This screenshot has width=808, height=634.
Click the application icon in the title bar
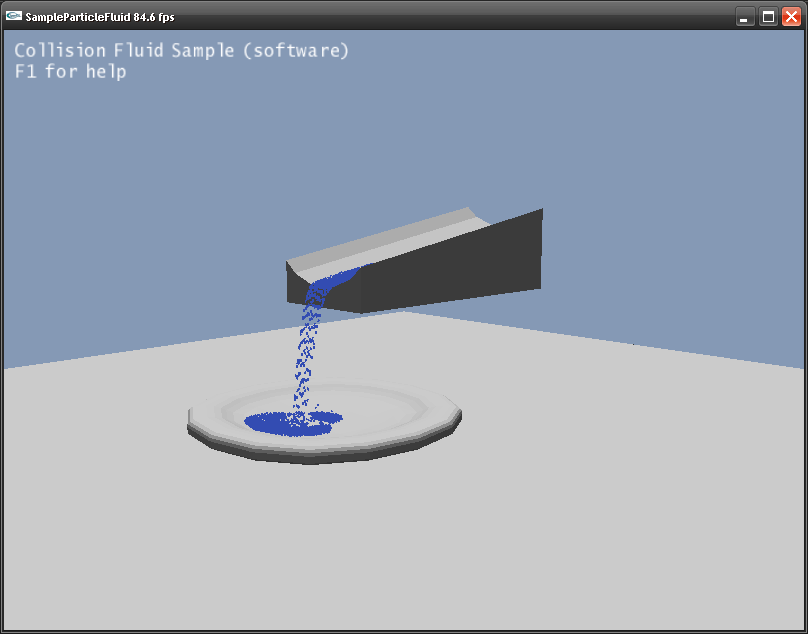pos(14,16)
